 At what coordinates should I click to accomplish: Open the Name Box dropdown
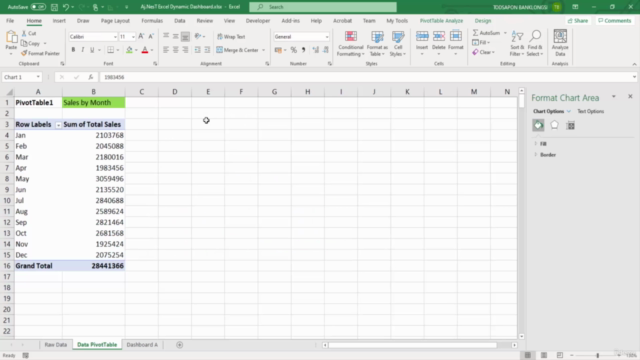(38, 77)
